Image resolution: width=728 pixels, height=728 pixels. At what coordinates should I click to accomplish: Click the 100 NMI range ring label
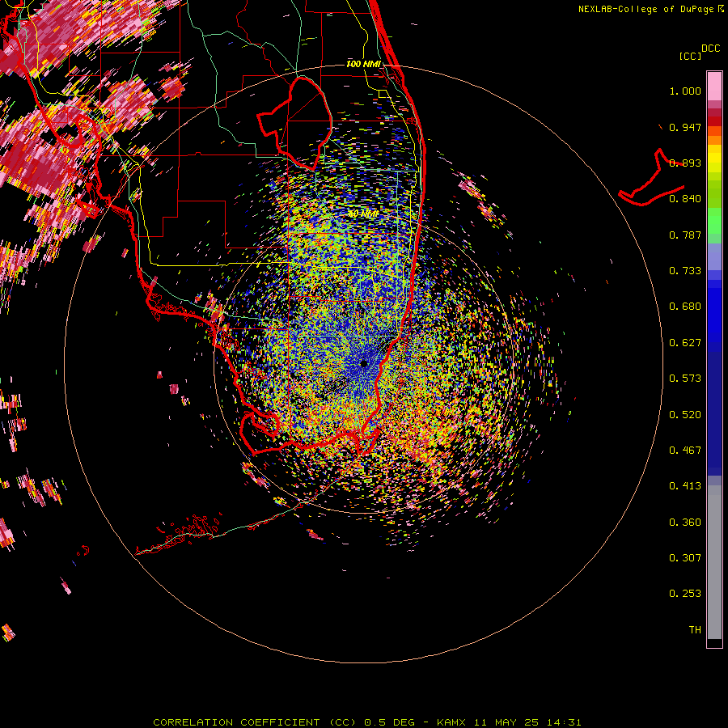(363, 64)
